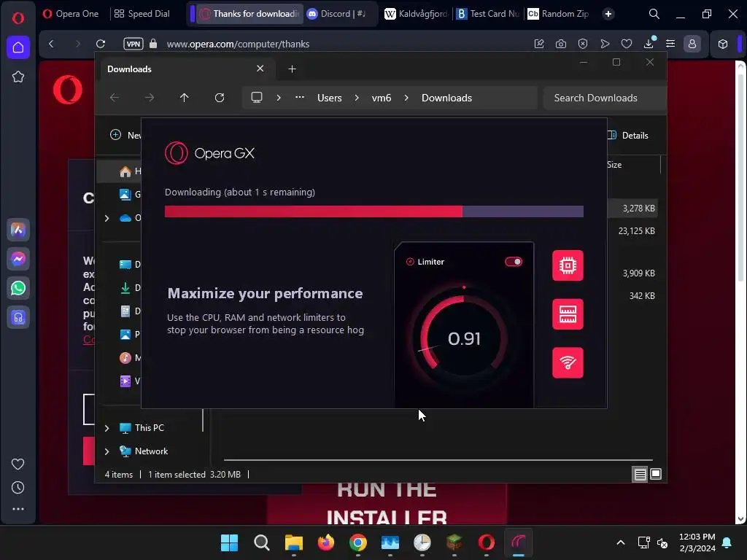747x560 pixels.
Task: Click the Opera address bar URL
Action: click(x=238, y=44)
